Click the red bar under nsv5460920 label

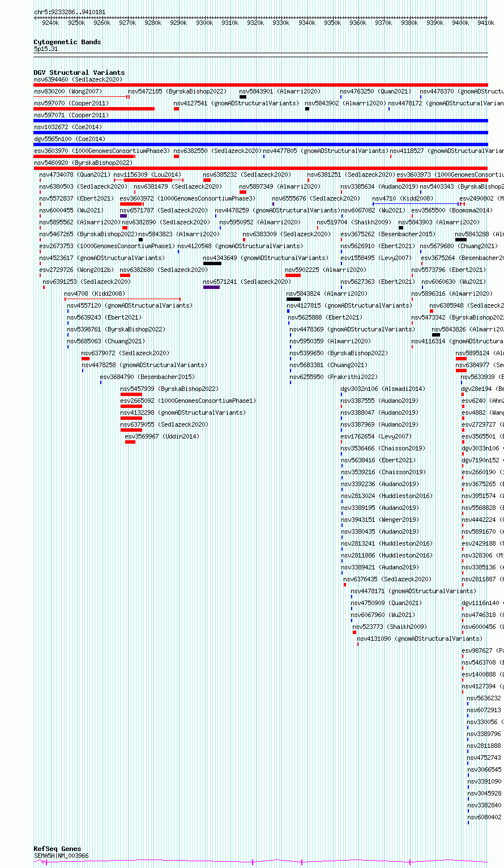(260, 168)
